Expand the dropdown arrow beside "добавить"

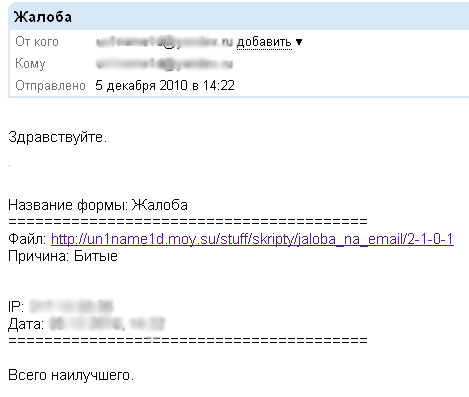pos(299,42)
